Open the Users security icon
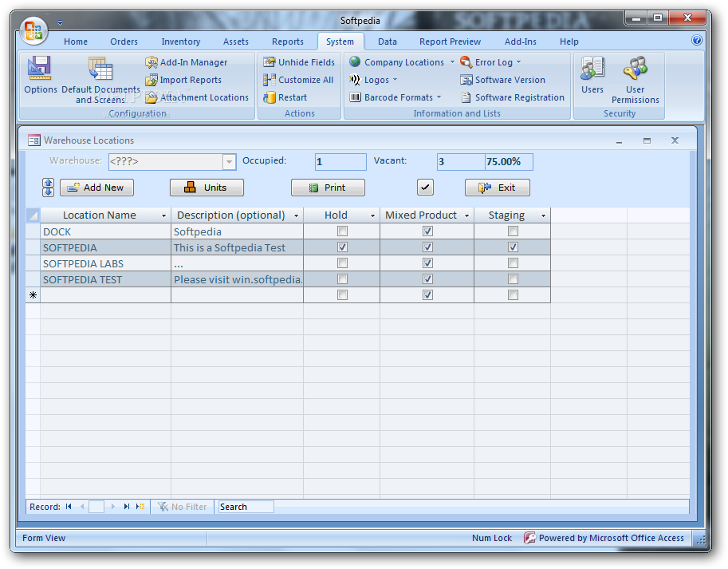The image size is (728, 569). coord(592,75)
